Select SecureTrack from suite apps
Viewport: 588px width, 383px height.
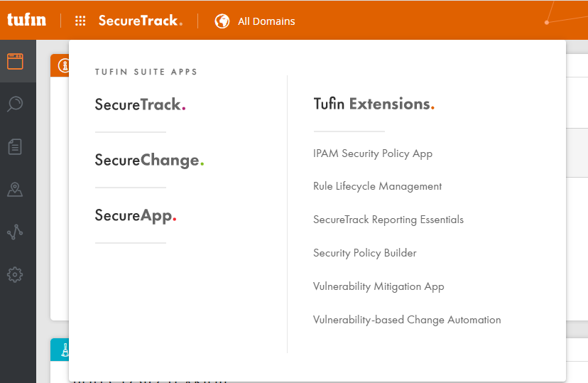coord(140,104)
